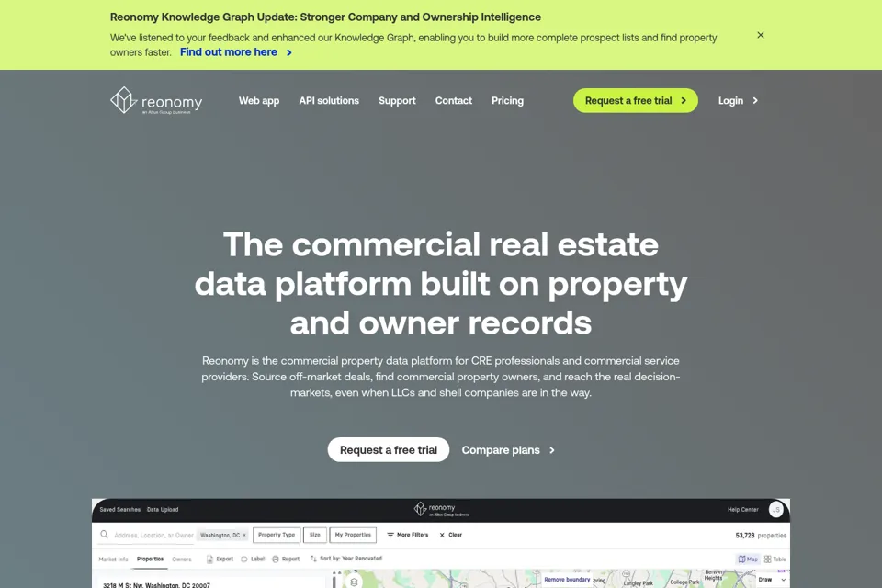Image resolution: width=882 pixels, height=588 pixels.
Task: Open the 'Sort by: Year Renovated' control
Action: [x=346, y=559]
